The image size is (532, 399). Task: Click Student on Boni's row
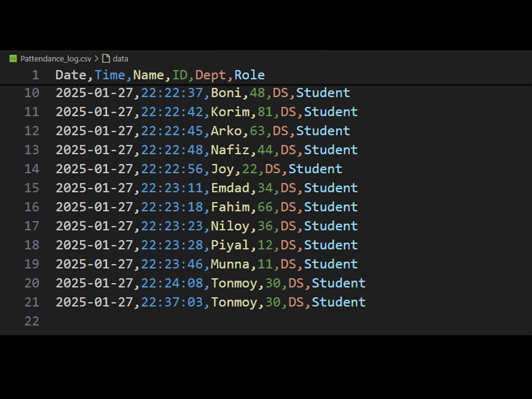tap(323, 93)
